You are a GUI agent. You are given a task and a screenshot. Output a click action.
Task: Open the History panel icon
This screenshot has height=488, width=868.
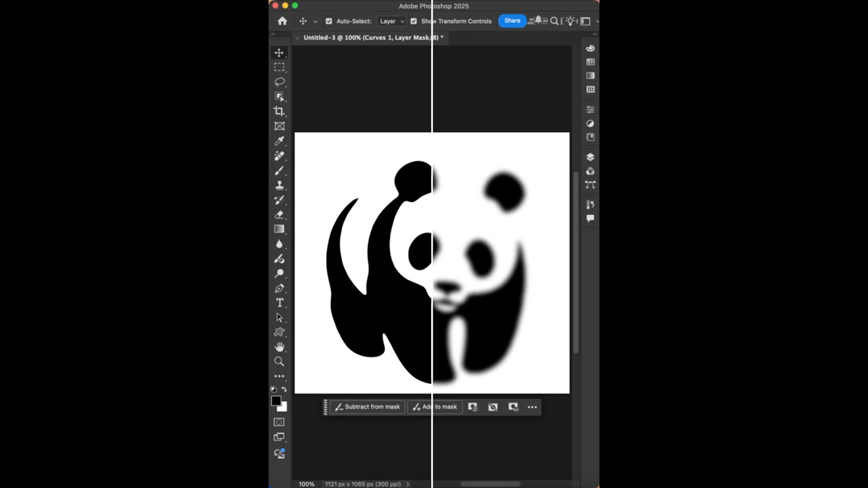tap(590, 205)
